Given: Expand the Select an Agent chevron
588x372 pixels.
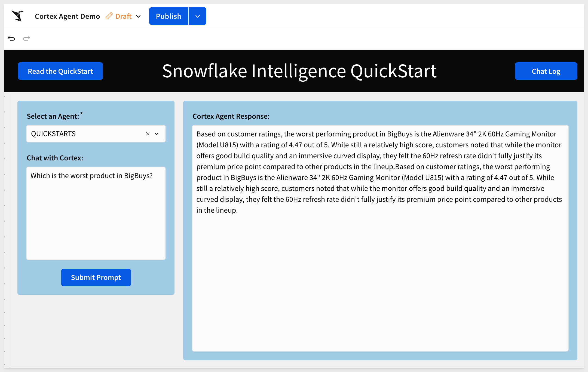Looking at the screenshot, I should pyautogui.click(x=157, y=134).
